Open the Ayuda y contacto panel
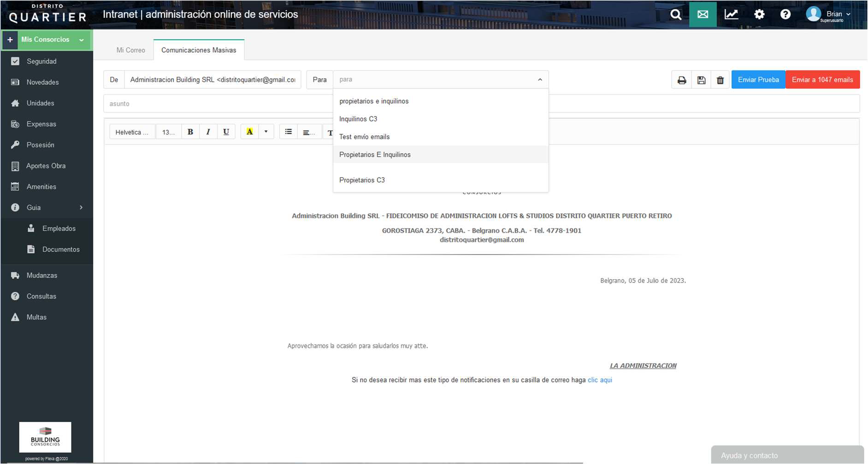The width and height of the screenshot is (868, 464). pos(787,455)
